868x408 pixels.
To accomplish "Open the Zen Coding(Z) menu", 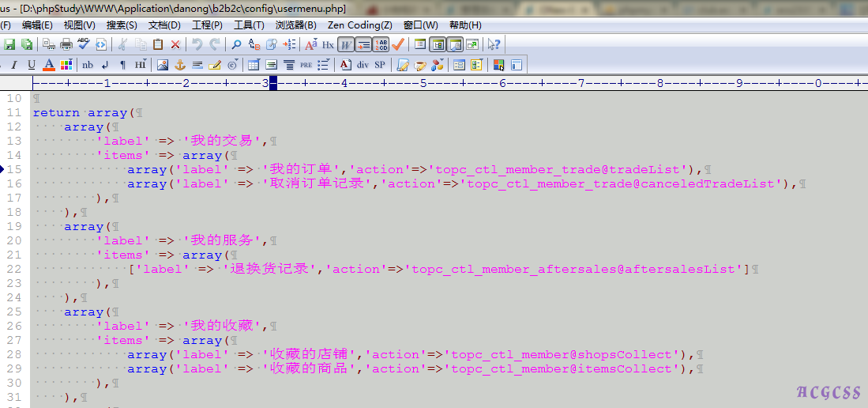I will (x=359, y=25).
